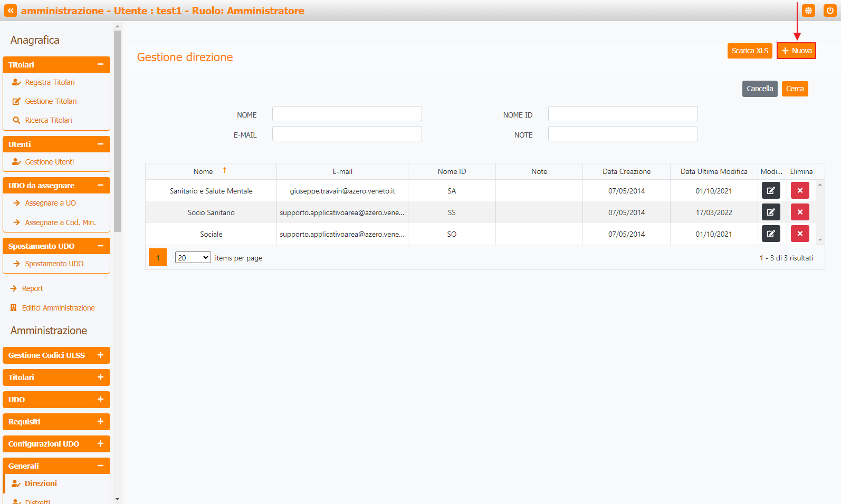Open Edifici Amministrazione link

(x=58, y=308)
